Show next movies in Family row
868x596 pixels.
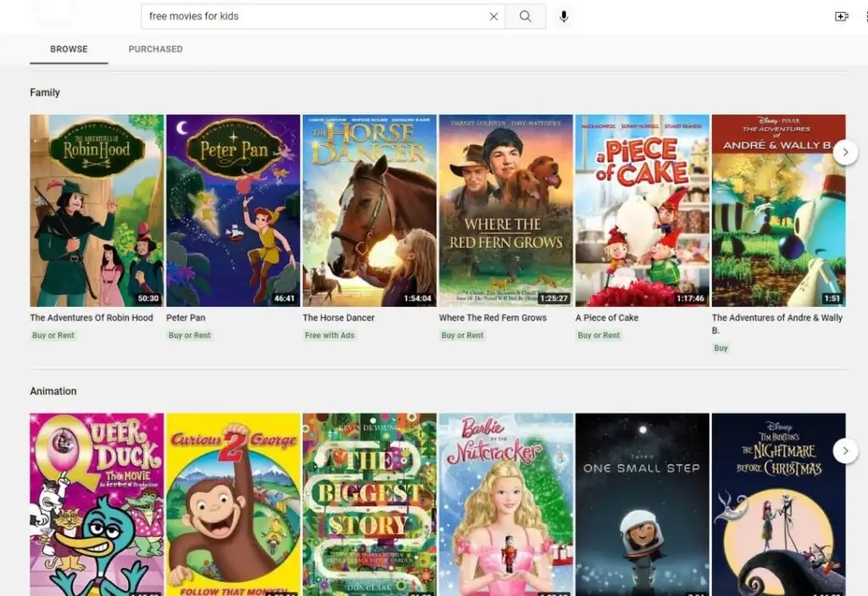[x=845, y=153]
